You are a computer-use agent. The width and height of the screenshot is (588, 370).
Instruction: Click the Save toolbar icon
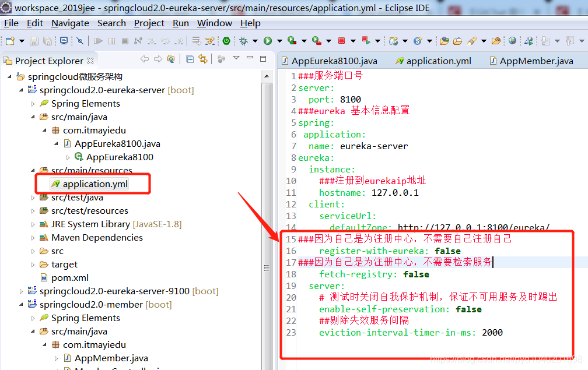click(34, 41)
